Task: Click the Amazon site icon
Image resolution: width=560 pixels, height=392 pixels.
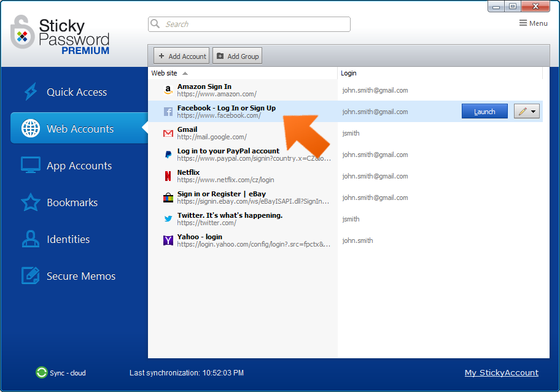Action: 168,90
